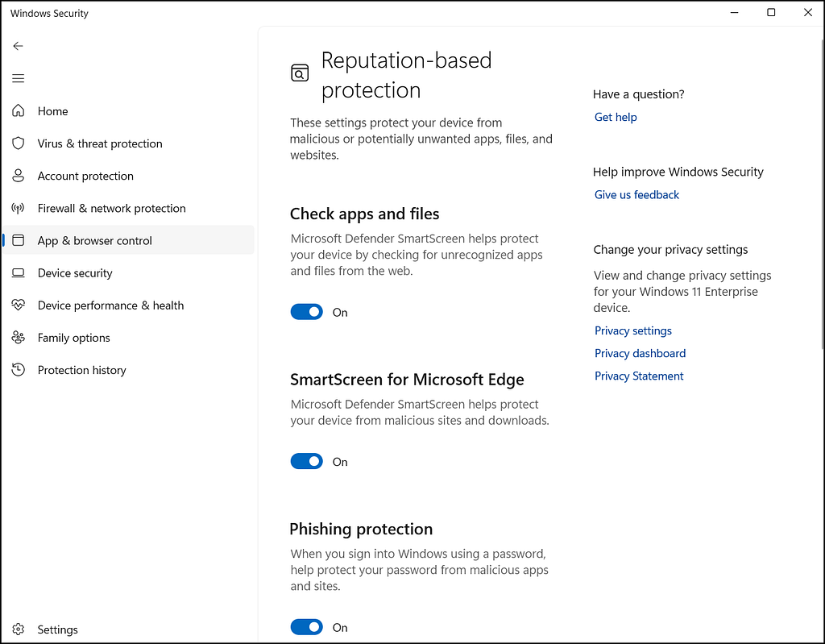Click the Home house icon
Viewport: 825px width, 644px height.
pyautogui.click(x=18, y=110)
